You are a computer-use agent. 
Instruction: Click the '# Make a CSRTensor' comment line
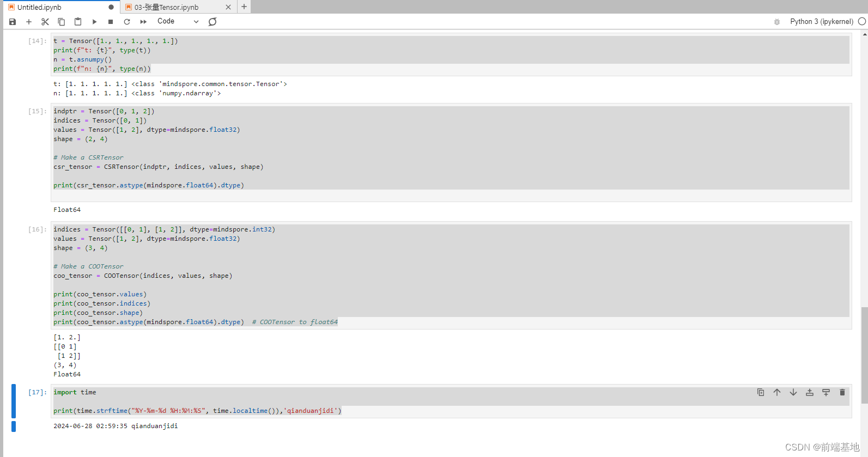point(88,157)
